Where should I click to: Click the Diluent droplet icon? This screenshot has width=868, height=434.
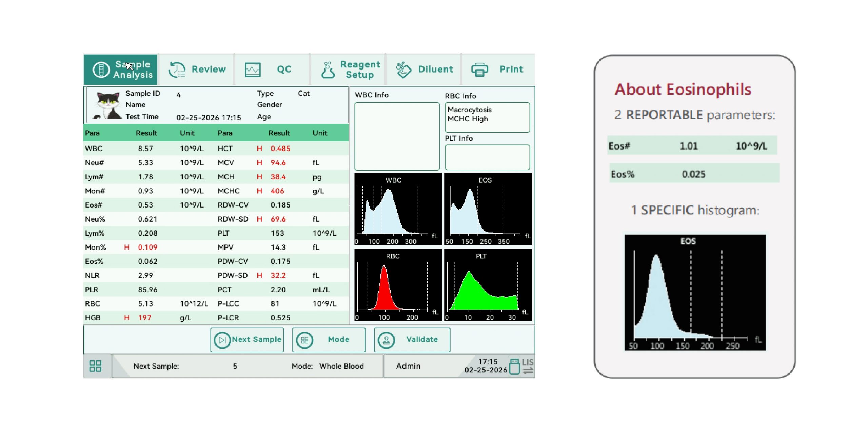click(403, 70)
